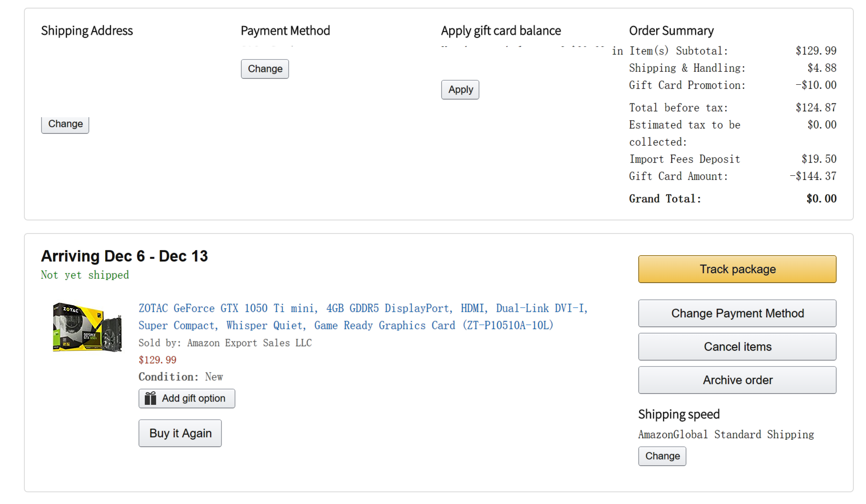Click the Import Fees Deposit label
The height and width of the screenshot is (504, 866).
point(684,159)
